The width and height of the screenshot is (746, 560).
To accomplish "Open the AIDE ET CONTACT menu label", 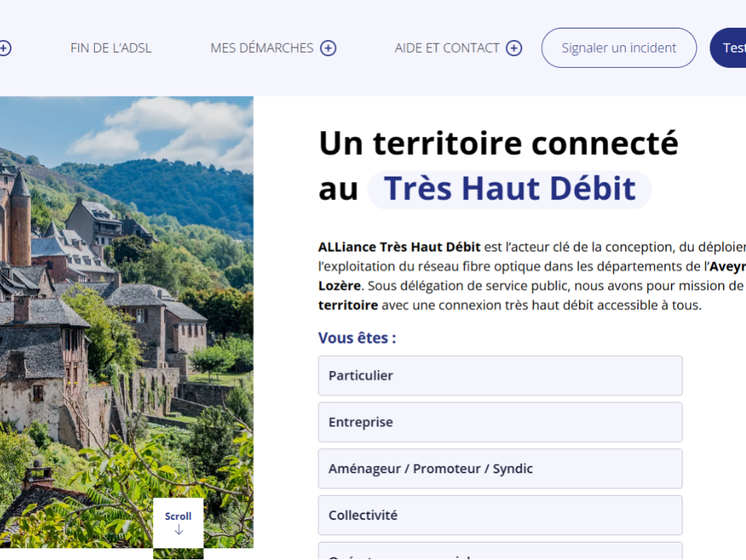I will click(447, 48).
